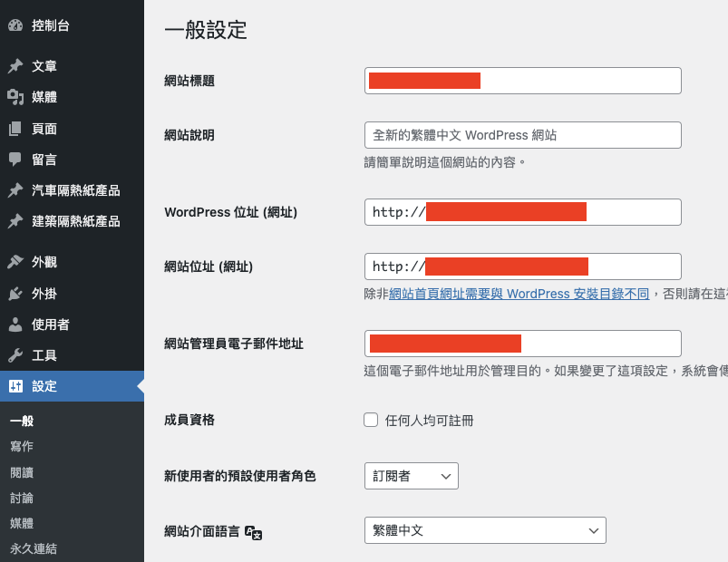Open 外觀 via the paintbrush icon
The image size is (728, 562).
pos(15,262)
